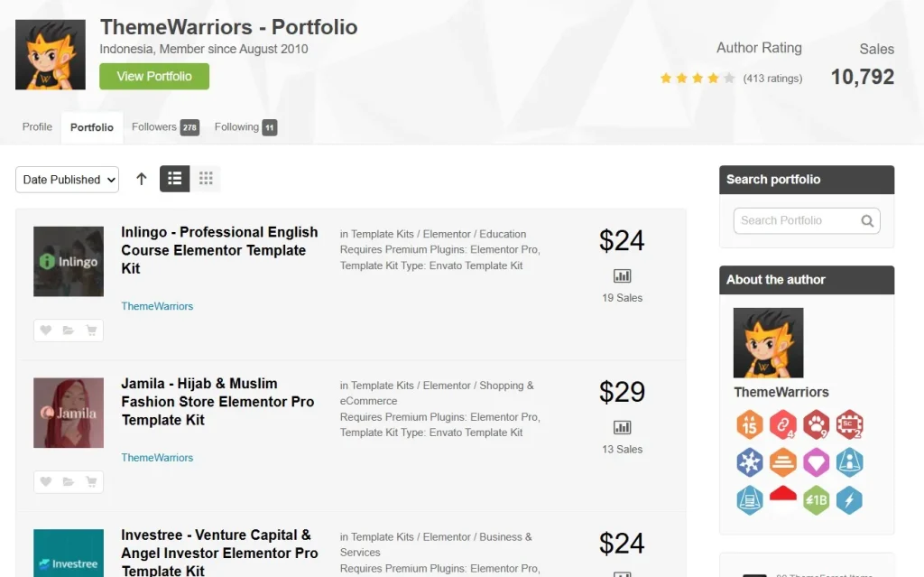Open the Jamila item thumbnail
The image size is (924, 577).
[69, 413]
